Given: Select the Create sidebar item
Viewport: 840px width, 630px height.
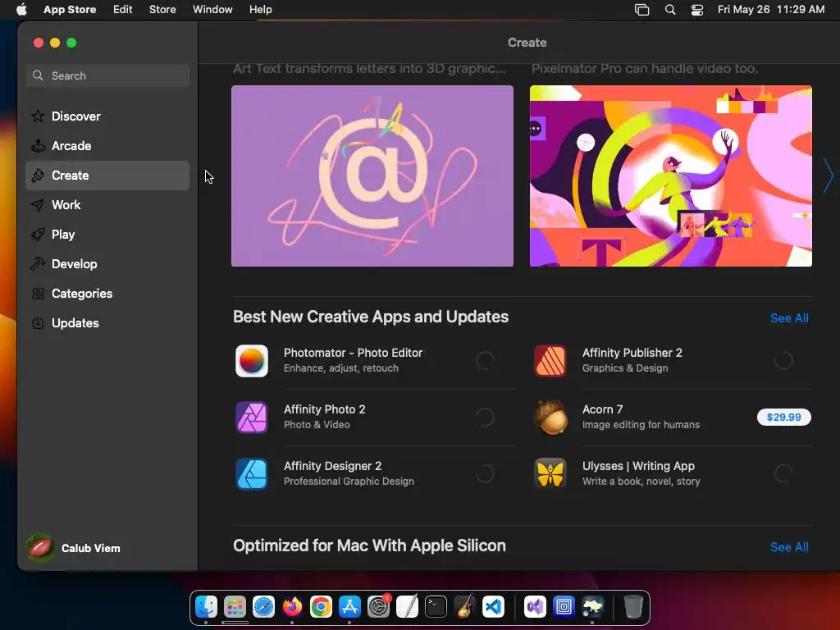Looking at the screenshot, I should pos(107,176).
